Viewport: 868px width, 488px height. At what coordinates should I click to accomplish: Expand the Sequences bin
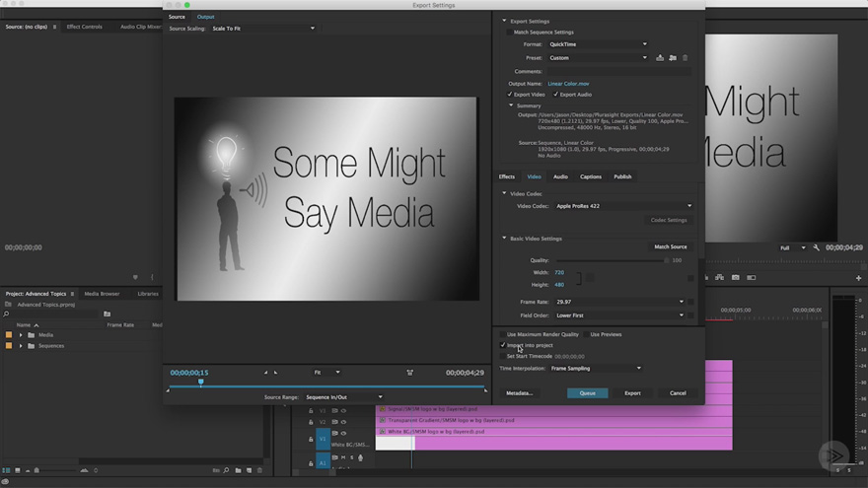(x=21, y=346)
